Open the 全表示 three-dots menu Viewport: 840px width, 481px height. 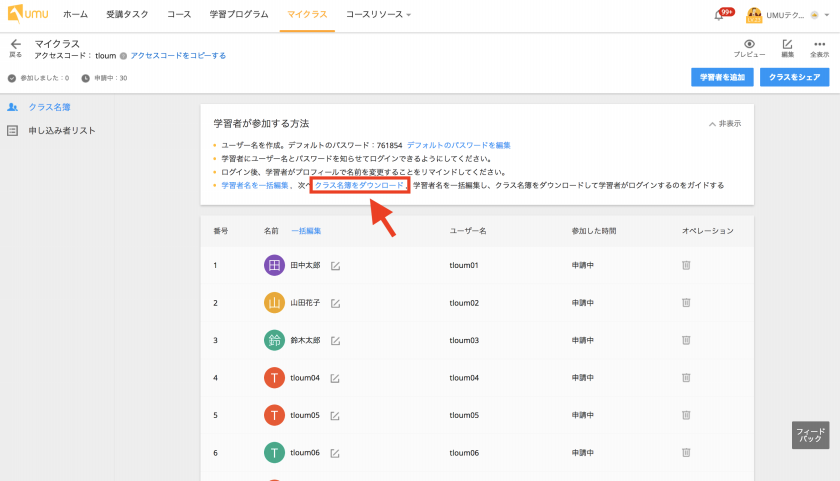(x=819, y=44)
